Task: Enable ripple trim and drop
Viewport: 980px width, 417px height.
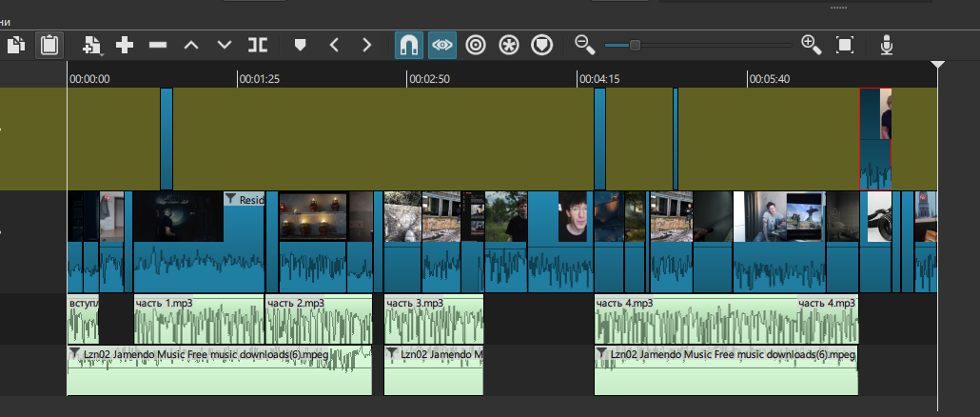Action: [x=476, y=45]
